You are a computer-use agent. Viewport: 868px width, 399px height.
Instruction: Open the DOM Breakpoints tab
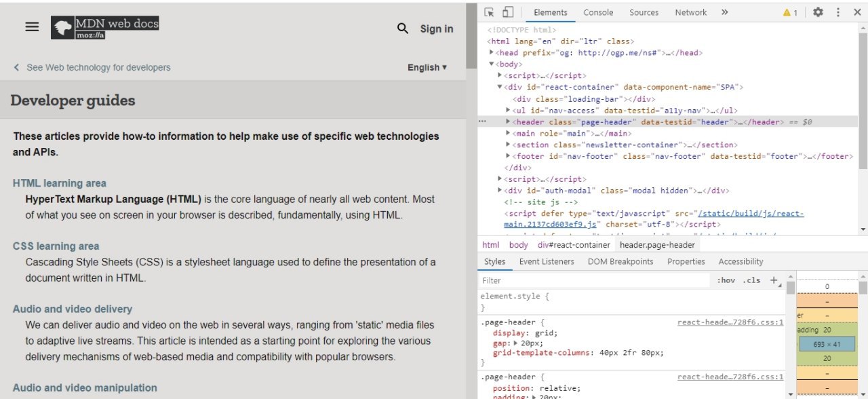tap(620, 261)
